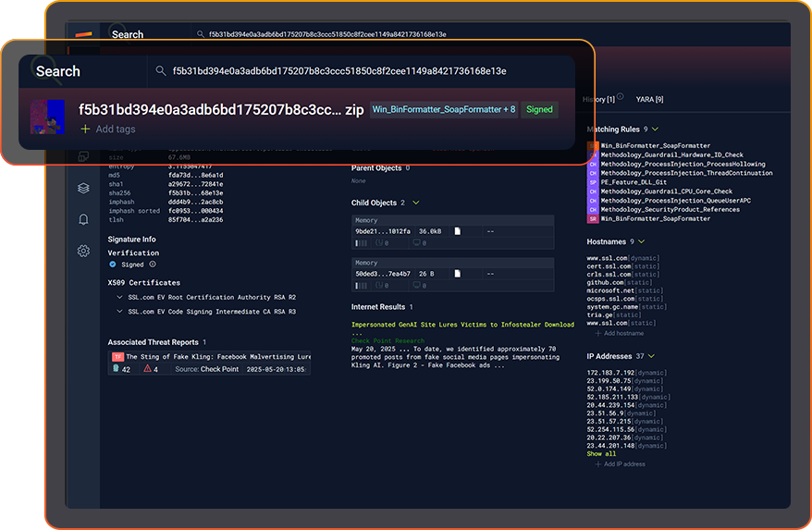Image resolution: width=812 pixels, height=530 pixels.
Task: Click the red TF badge on the threat report
Action: [x=117, y=356]
